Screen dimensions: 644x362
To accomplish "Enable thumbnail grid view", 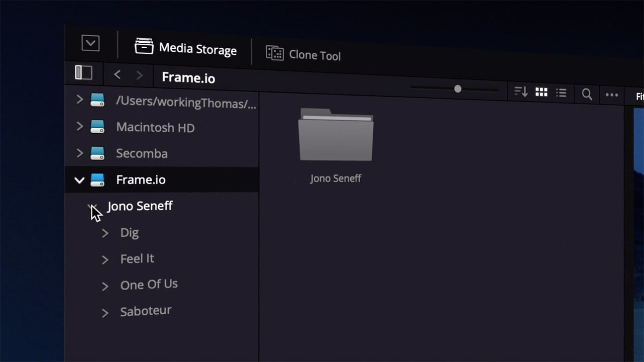I will point(541,93).
